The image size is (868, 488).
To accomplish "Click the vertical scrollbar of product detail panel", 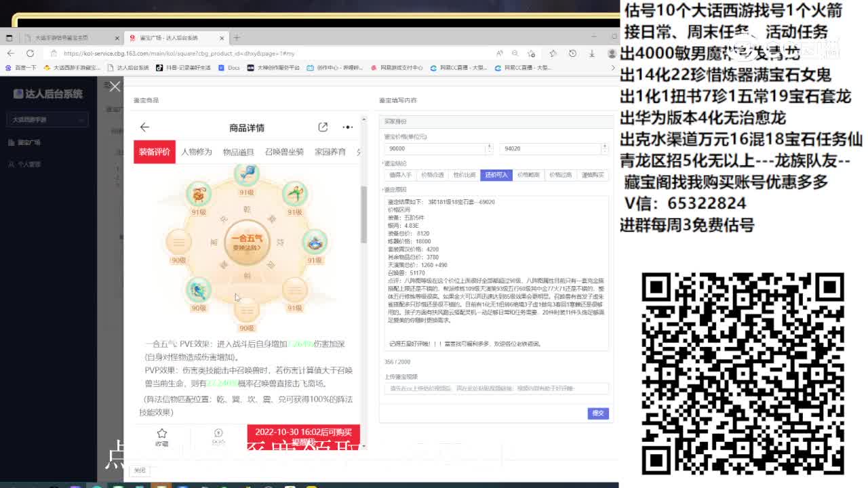I will (x=363, y=213).
